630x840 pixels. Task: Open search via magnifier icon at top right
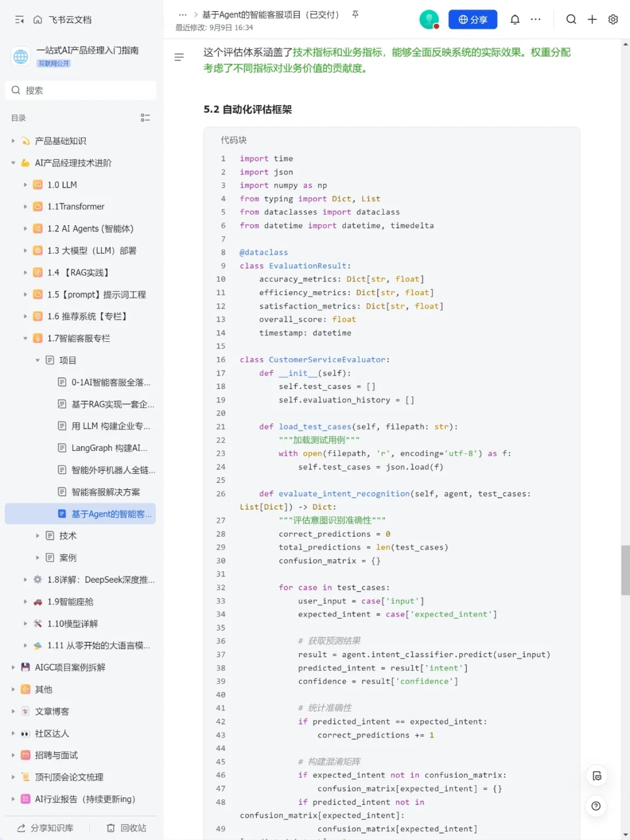571,19
